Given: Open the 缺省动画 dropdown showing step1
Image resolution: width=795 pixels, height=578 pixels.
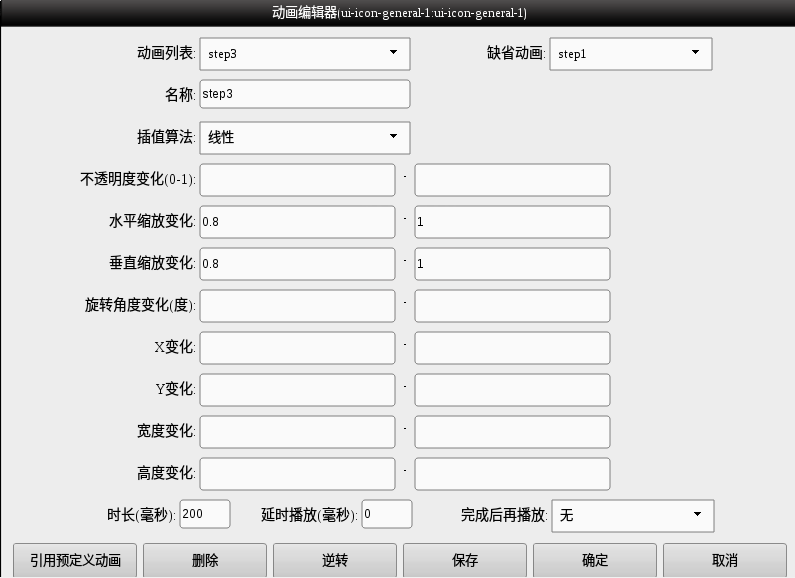Looking at the screenshot, I should (631, 54).
